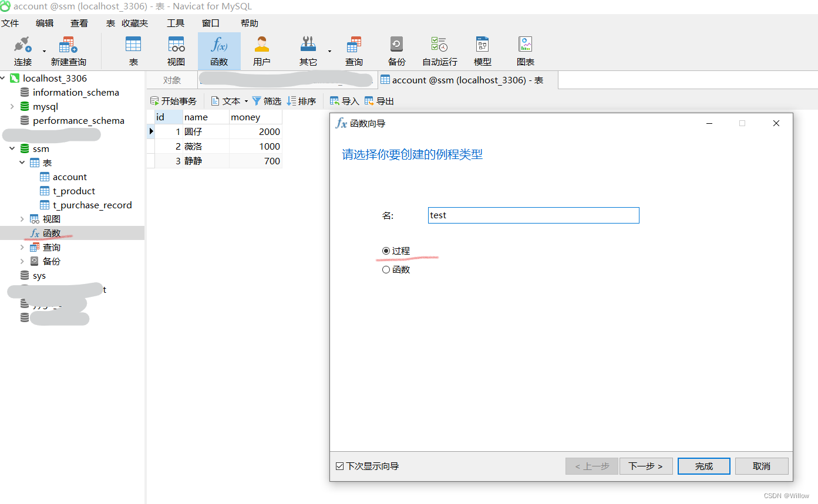The width and height of the screenshot is (818, 504).
Task: Select information_schema database
Action: [x=76, y=92]
